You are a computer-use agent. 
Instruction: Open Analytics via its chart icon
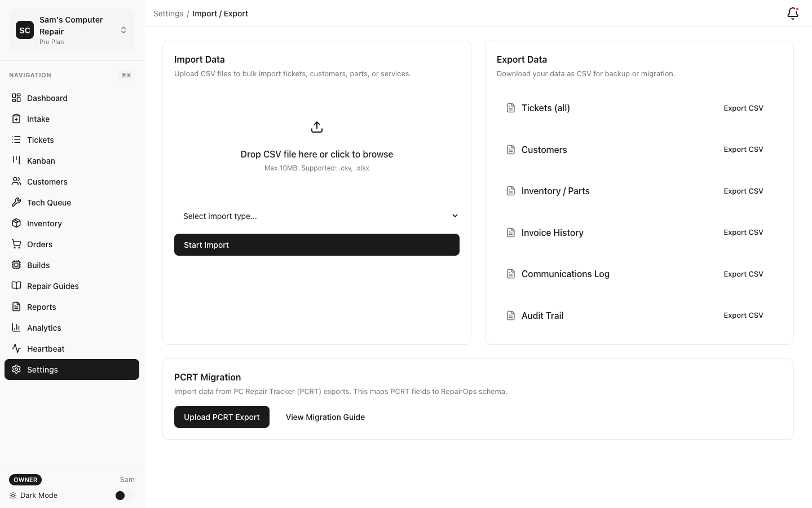tap(16, 327)
